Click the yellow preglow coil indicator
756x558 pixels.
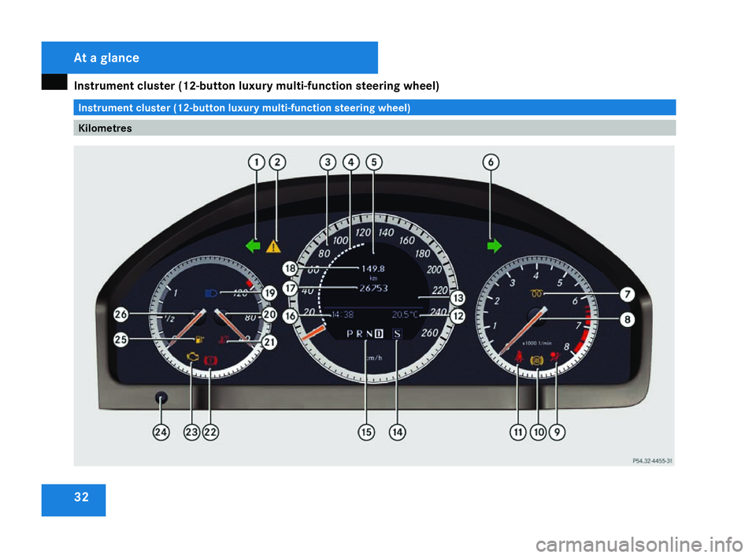[536, 293]
